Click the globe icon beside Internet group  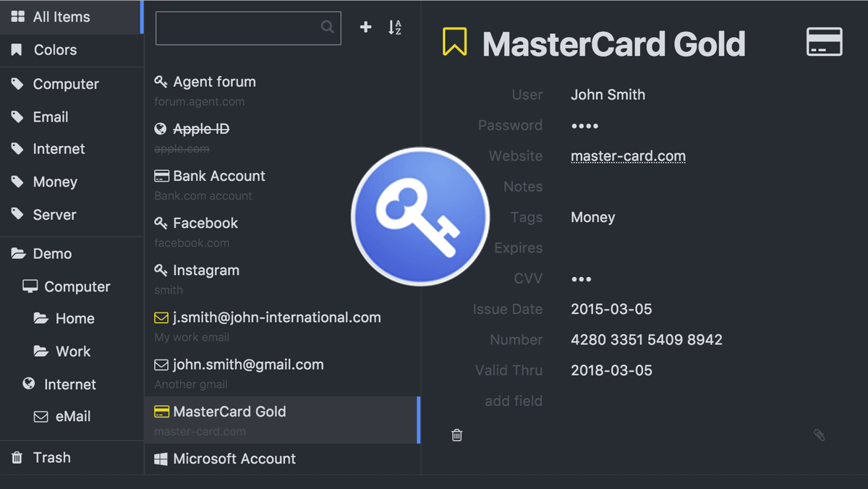(29, 383)
